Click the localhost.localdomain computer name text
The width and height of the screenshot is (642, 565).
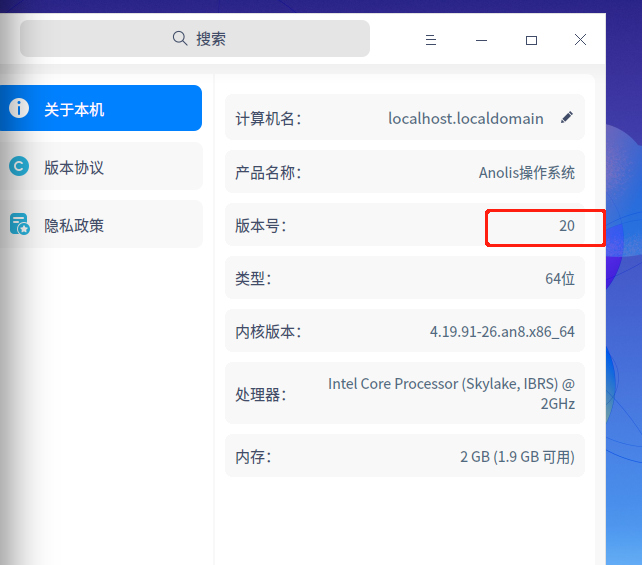pyautogui.click(x=465, y=119)
